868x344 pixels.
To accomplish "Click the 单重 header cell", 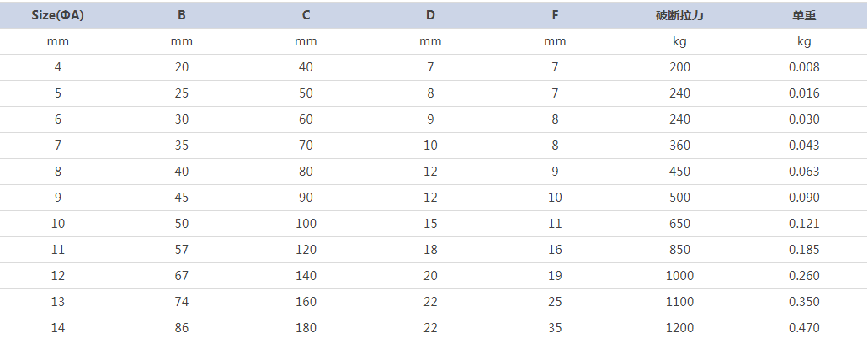I will point(804,15).
